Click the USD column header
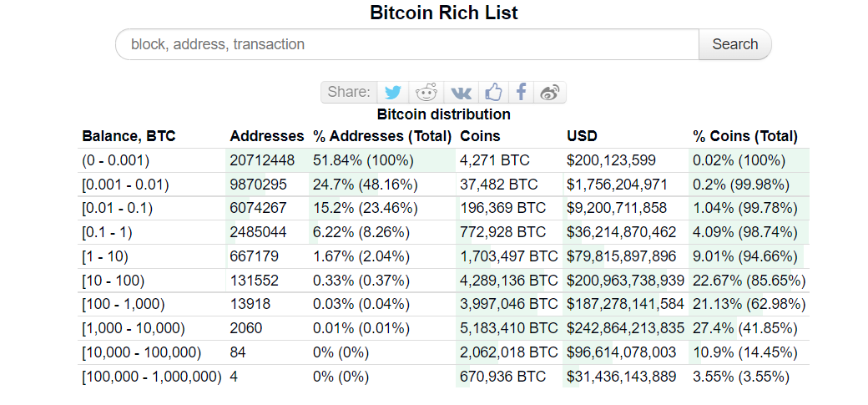868x405 pixels. point(582,136)
